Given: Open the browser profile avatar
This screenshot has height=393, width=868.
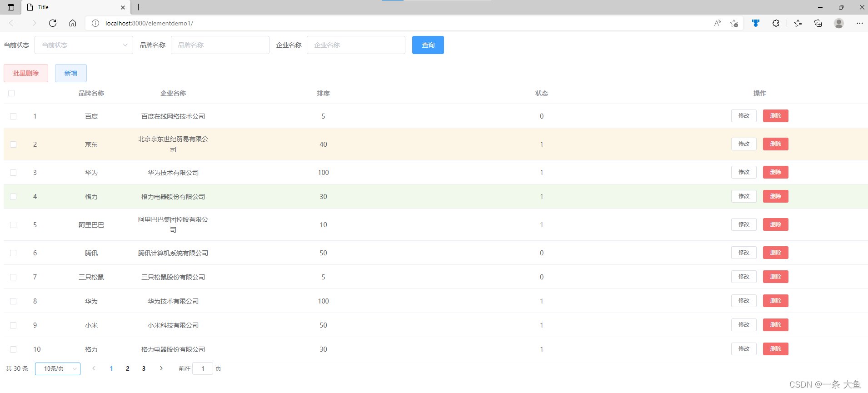Looking at the screenshot, I should coord(839,23).
